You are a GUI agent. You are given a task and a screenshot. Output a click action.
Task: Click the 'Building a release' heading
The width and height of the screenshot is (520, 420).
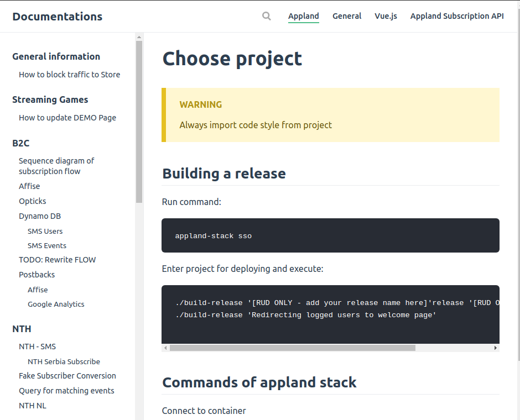[224, 174]
